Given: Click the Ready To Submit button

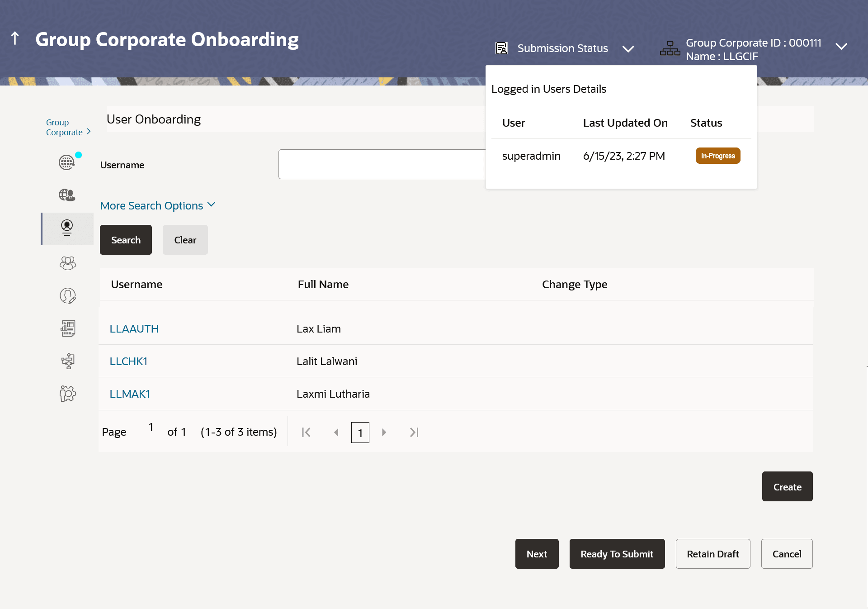Looking at the screenshot, I should pyautogui.click(x=617, y=554).
